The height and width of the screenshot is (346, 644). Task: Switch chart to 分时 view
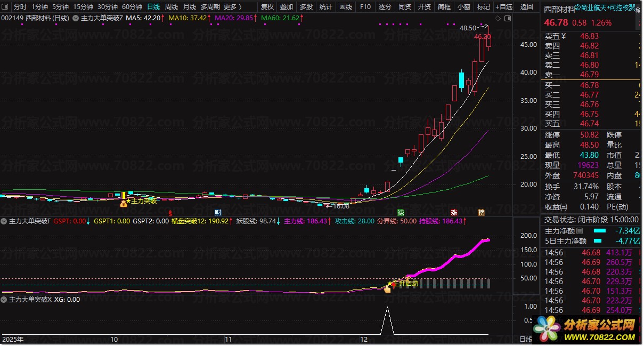point(20,7)
